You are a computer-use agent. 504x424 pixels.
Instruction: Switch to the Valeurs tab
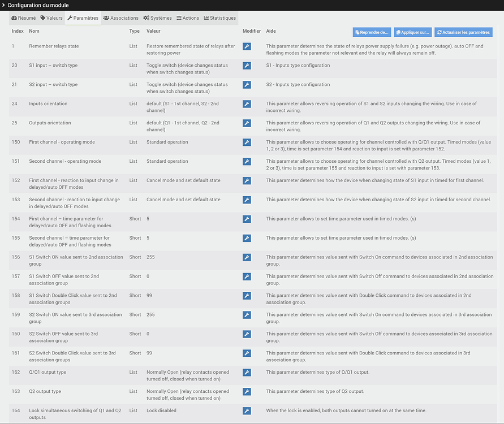tap(51, 18)
